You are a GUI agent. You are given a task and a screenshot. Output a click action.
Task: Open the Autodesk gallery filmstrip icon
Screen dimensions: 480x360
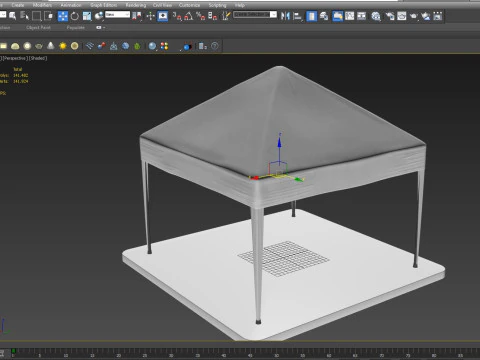pyautogui.click(x=438, y=16)
